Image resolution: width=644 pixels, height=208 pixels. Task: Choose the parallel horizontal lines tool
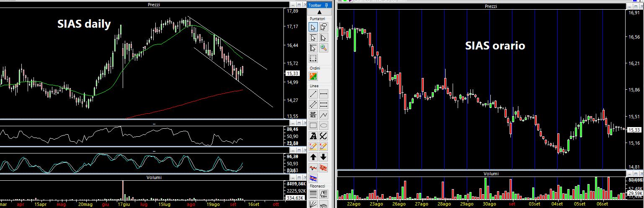pos(323,104)
